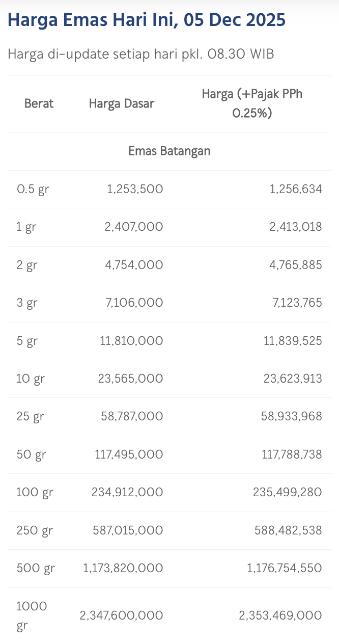Click the 5 gr base price 11,810,000

point(131,340)
